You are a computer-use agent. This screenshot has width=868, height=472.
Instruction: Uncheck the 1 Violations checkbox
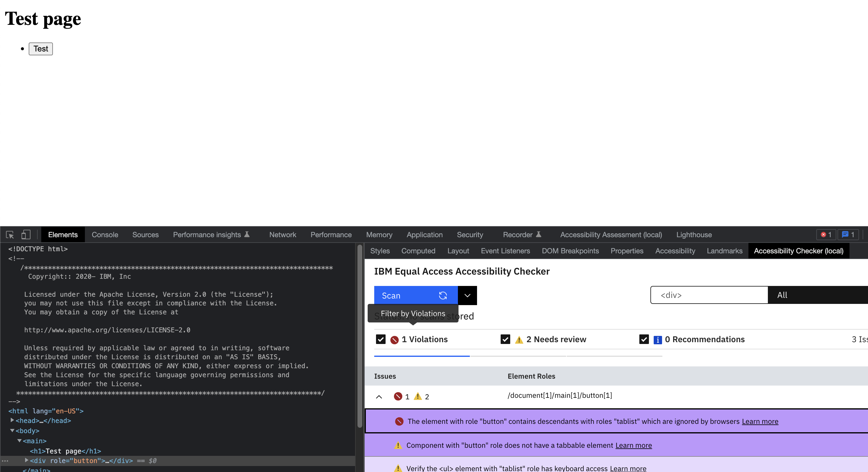click(380, 339)
